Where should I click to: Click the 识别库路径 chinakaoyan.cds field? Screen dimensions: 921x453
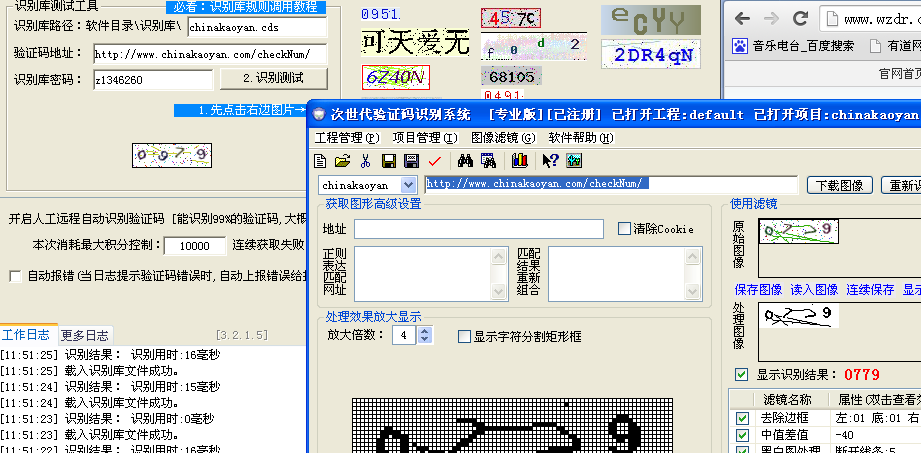[257, 27]
